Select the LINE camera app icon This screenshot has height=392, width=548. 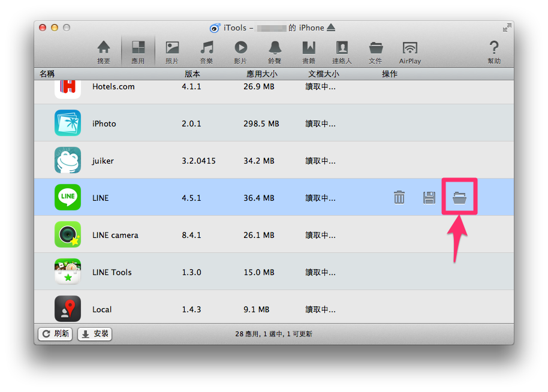click(68, 234)
